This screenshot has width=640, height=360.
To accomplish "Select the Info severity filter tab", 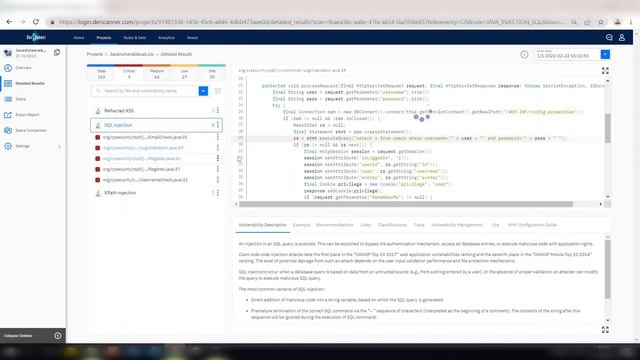I will (x=212, y=73).
